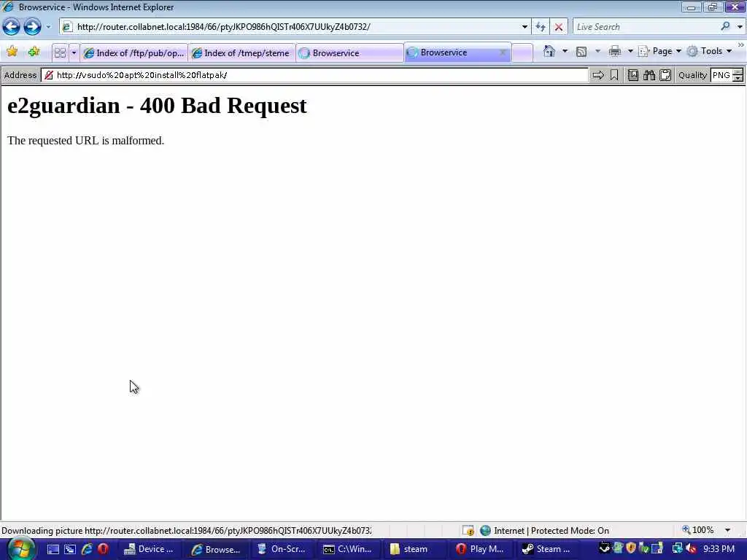Switch to the C:\Win... command prompt
Screen dimensions: 747x560
tap(348, 549)
